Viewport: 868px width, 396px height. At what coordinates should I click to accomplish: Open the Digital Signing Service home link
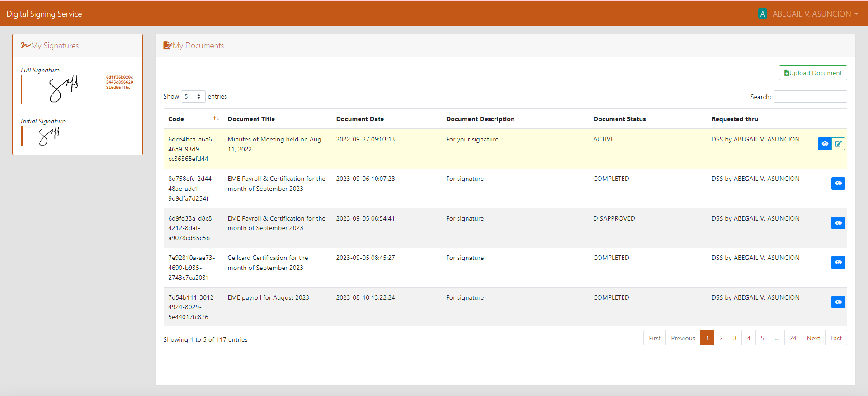click(44, 14)
